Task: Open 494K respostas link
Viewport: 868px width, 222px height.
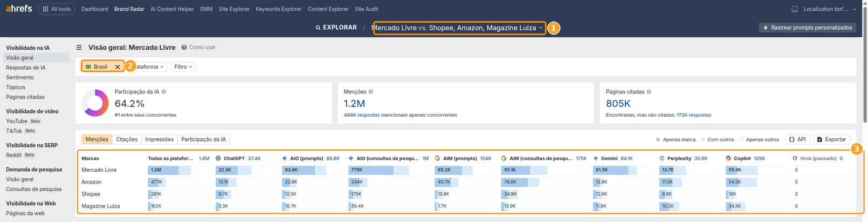Action: click(362, 115)
